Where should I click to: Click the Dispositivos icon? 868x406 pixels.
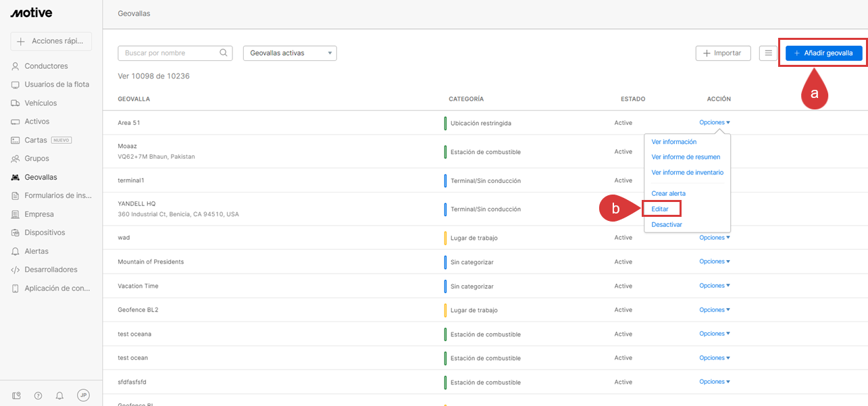pyautogui.click(x=16, y=232)
